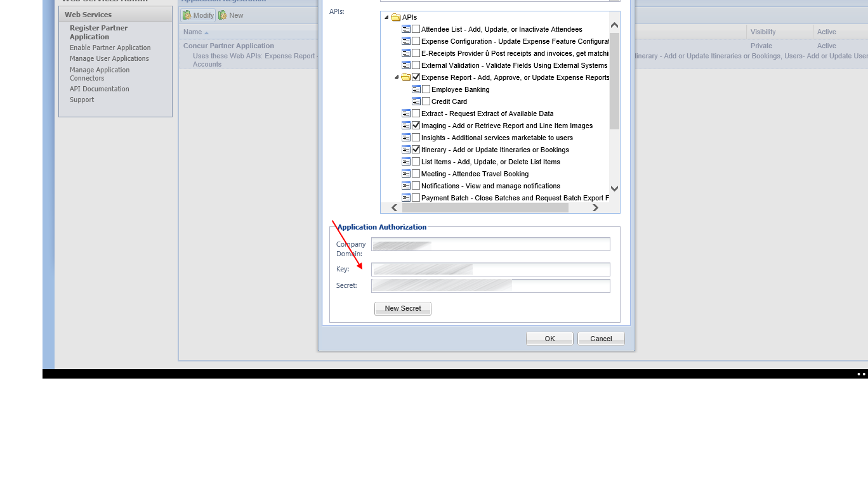The height and width of the screenshot is (487, 868).
Task: Open Enable Partner Application in sidebar
Action: [x=110, y=48]
